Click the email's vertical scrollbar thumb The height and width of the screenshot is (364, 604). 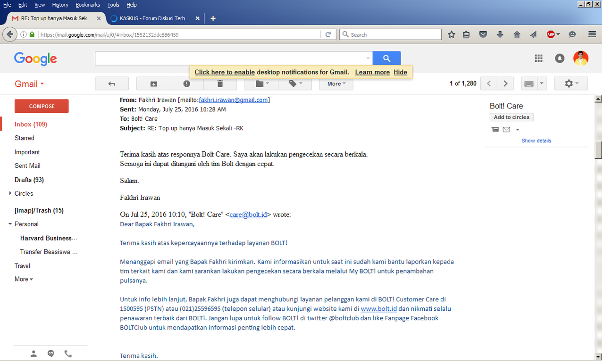click(598, 150)
